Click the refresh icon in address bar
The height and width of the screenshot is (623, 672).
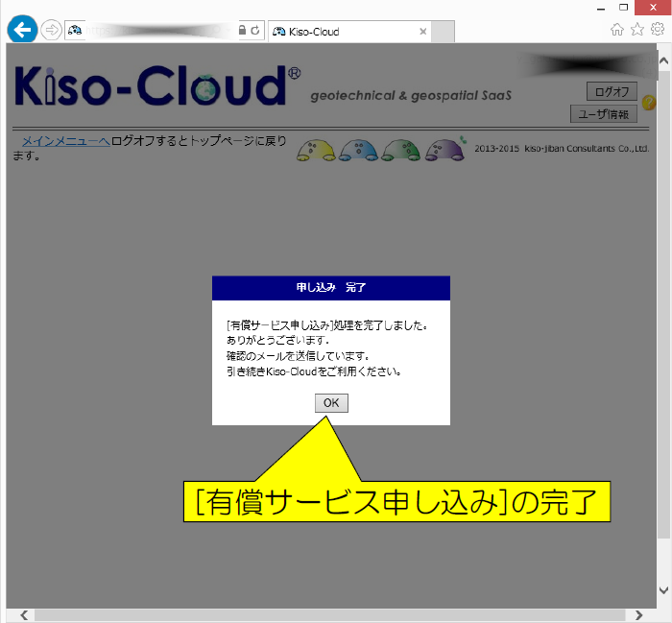coord(254,31)
